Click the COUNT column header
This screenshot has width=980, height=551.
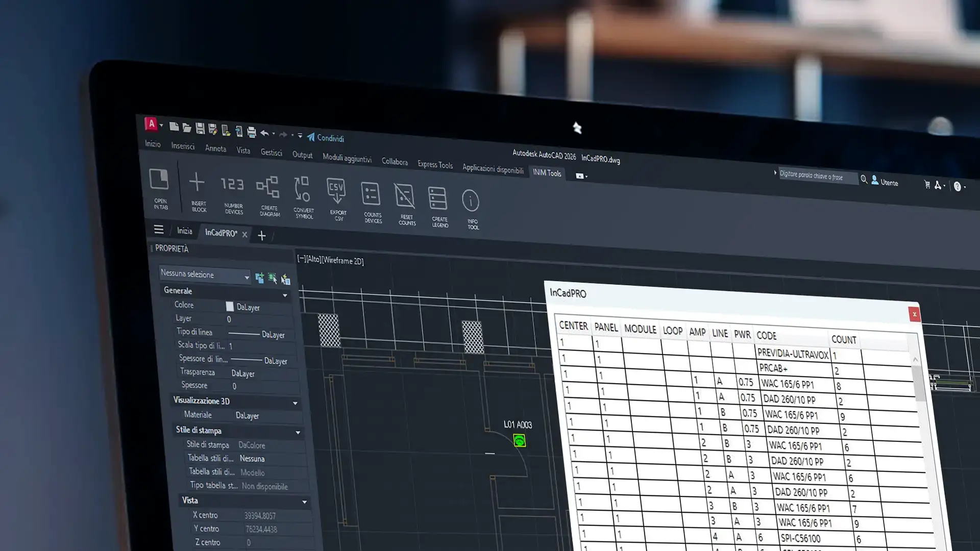click(844, 339)
